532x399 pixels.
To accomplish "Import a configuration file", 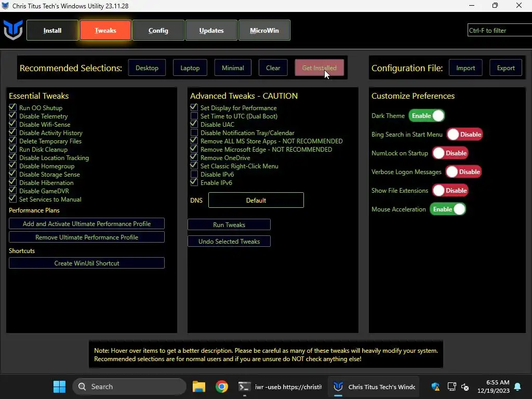I will (x=465, y=68).
